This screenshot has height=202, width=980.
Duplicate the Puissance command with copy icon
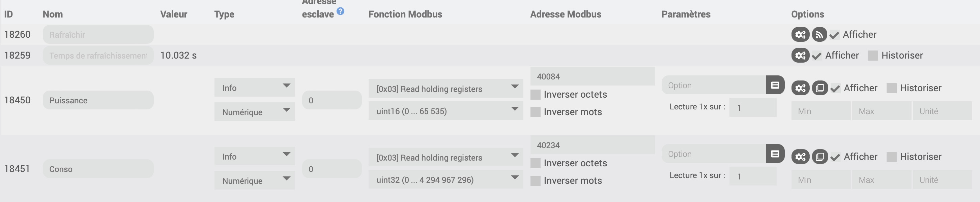coord(820,88)
